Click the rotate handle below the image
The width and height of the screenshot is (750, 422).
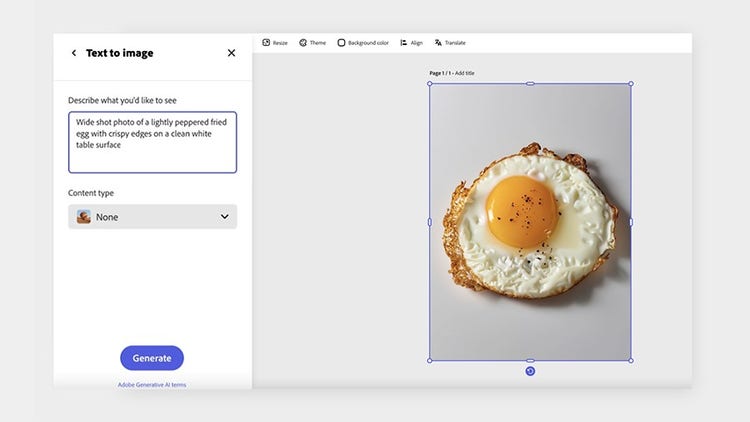click(x=530, y=371)
